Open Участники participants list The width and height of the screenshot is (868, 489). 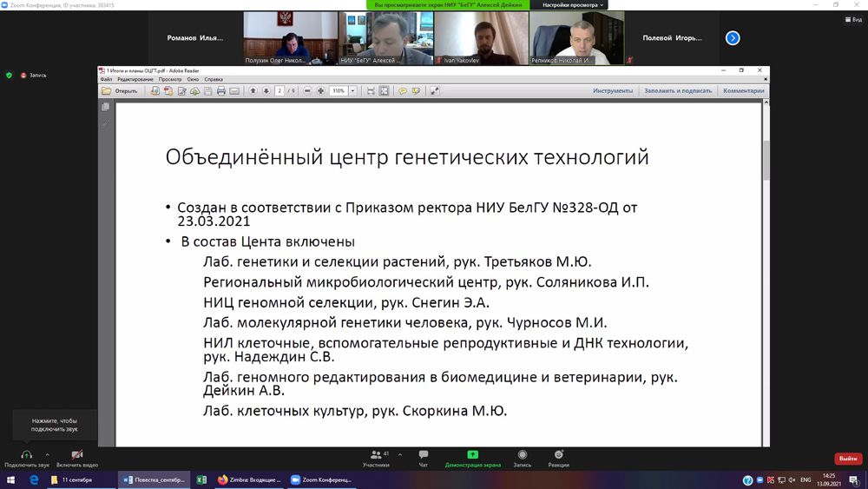(x=377, y=459)
